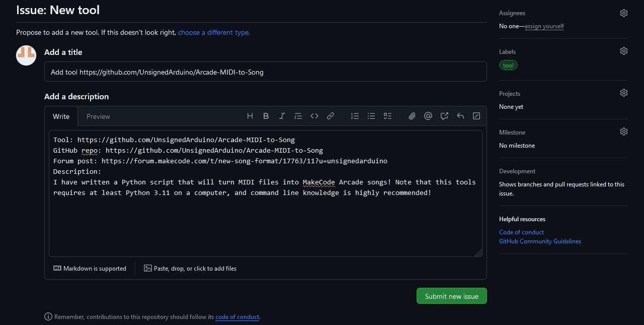Click the info icon beside the Remember note
The height and width of the screenshot is (325, 644).
[48, 316]
